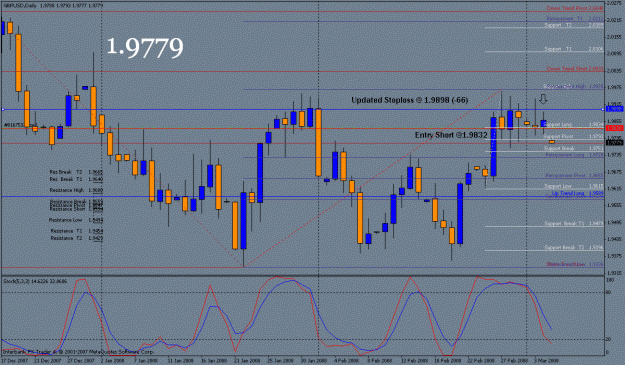Viewport: 625px width, 365px height.
Task: Click the large 1.9779 price label
Action: (x=145, y=47)
